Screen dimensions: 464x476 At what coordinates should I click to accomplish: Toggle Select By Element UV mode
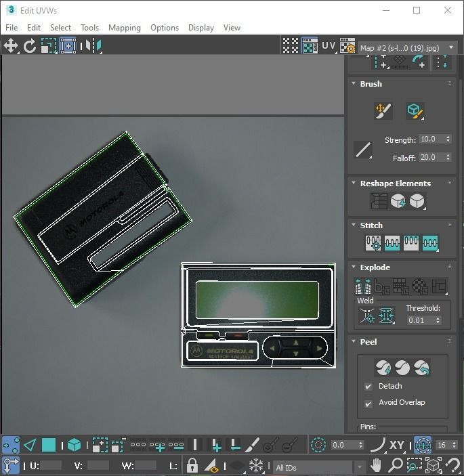(x=74, y=445)
